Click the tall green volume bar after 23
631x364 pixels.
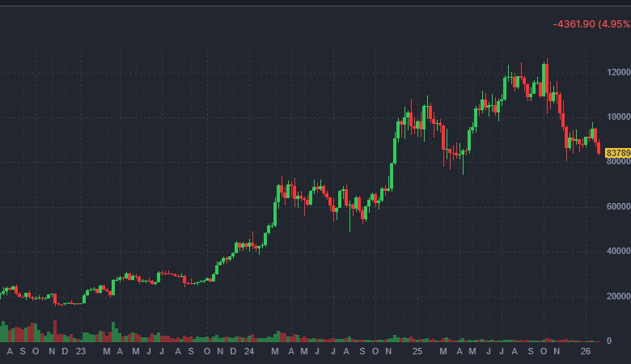(113, 332)
